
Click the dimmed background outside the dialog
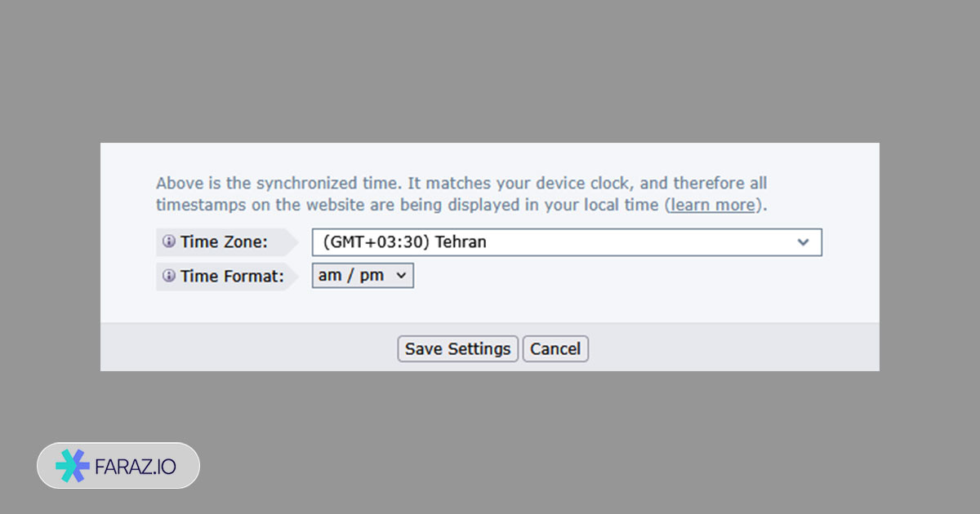(x=490, y=73)
